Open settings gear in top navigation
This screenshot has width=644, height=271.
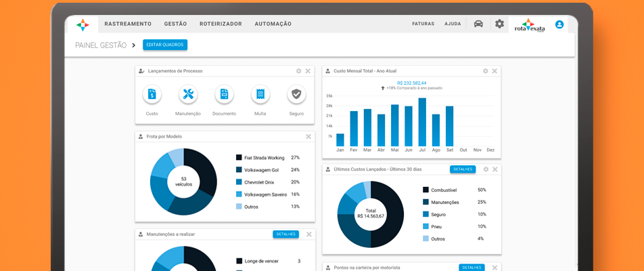coord(499,24)
